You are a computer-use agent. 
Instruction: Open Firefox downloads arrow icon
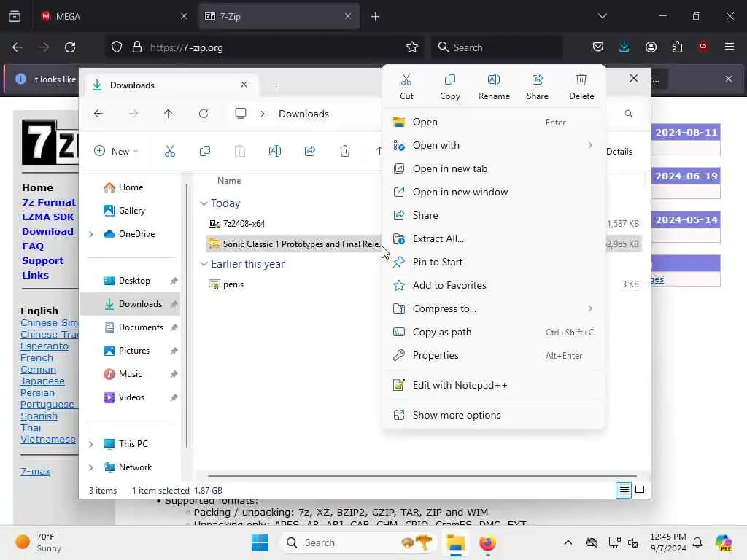point(624,47)
